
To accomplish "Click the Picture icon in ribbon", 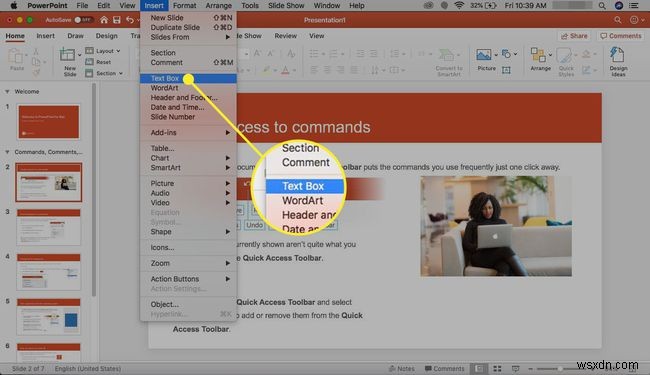I will pyautogui.click(x=483, y=54).
